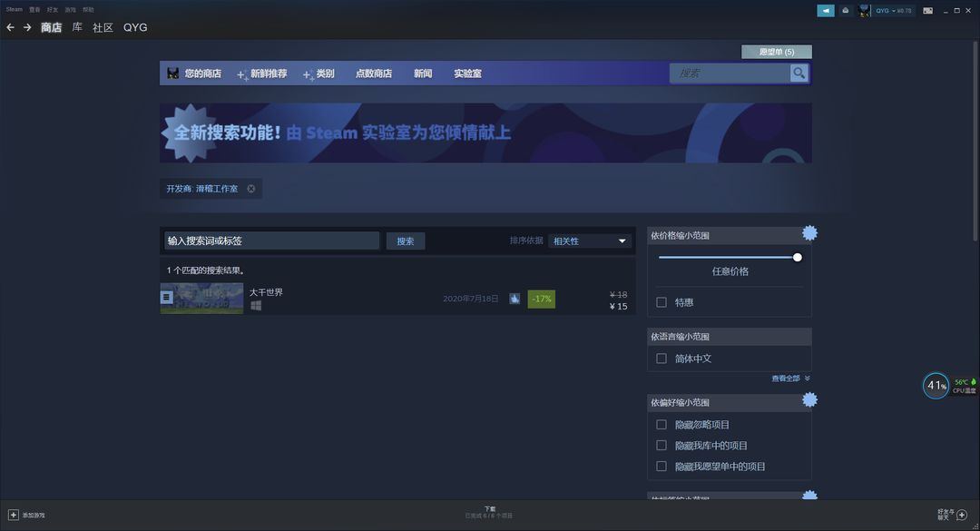Screen dimensions: 980x531
Task: Enable 隐藏忽略项目 checkbox
Action: tap(661, 425)
